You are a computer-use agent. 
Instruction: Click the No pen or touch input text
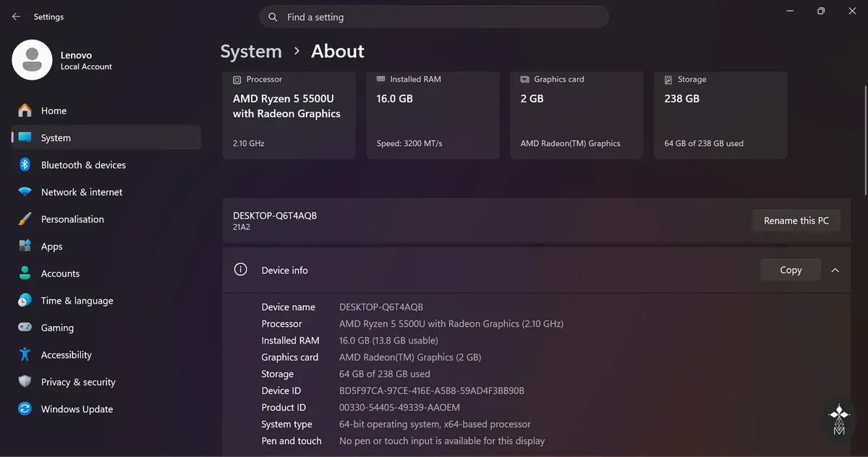click(x=442, y=440)
